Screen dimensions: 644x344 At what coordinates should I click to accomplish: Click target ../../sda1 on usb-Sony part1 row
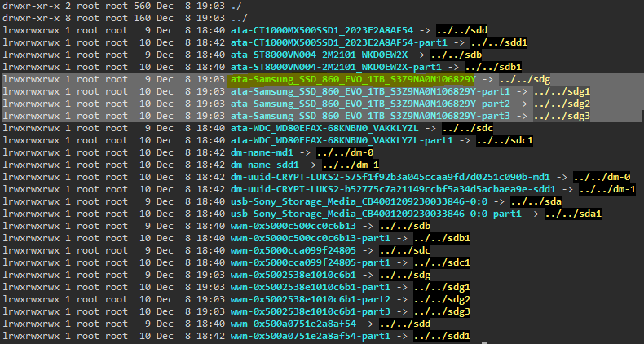click(573, 214)
